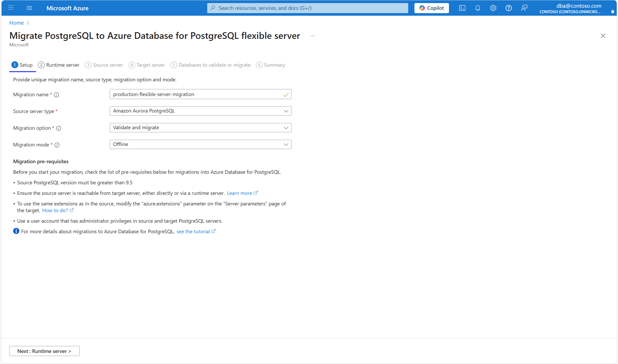Expand the Migration mode dropdown
This screenshot has height=364, width=618.
click(200, 144)
